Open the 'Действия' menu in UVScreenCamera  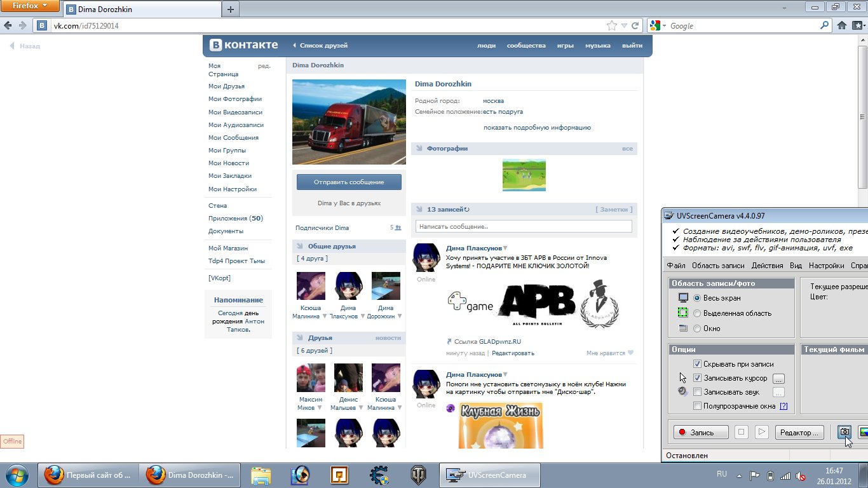767,266
